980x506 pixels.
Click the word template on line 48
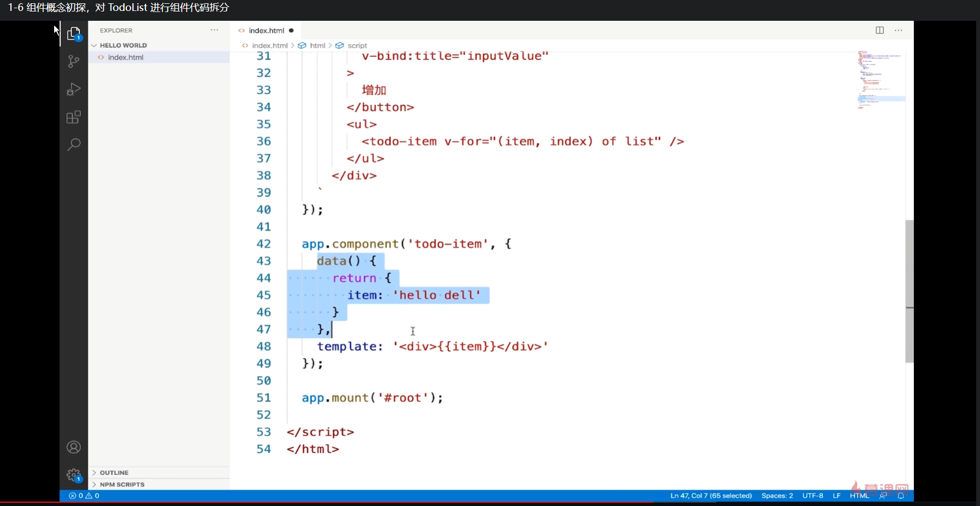tap(347, 346)
